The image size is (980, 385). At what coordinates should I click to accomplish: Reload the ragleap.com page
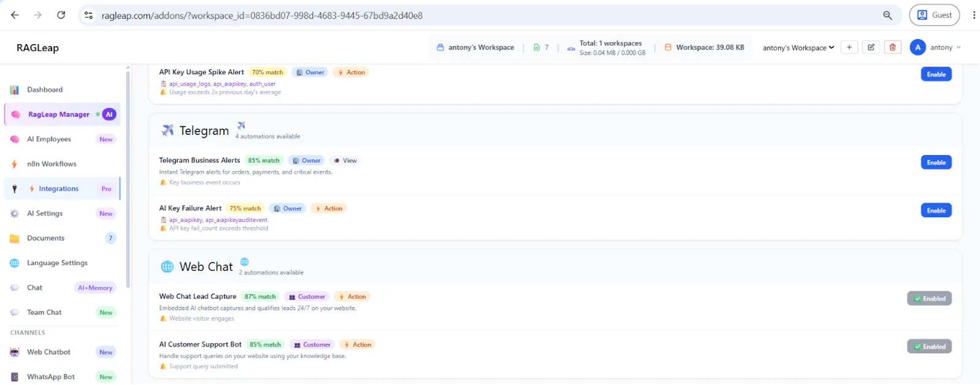coord(61,15)
